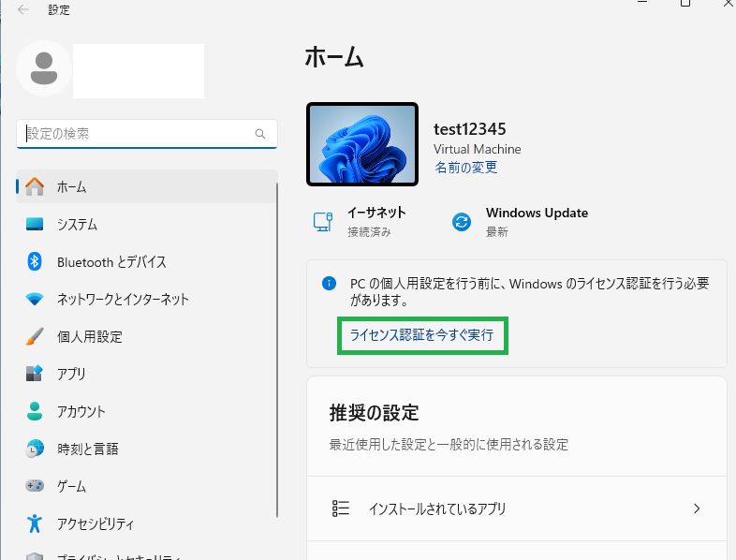Click the test12345 PC name text
This screenshot has height=560, width=736.
click(470, 128)
